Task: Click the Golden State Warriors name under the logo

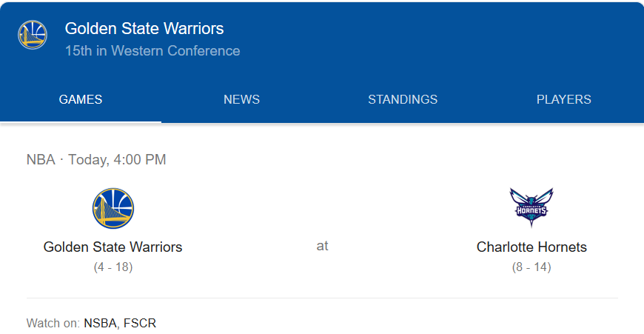Action: point(113,247)
